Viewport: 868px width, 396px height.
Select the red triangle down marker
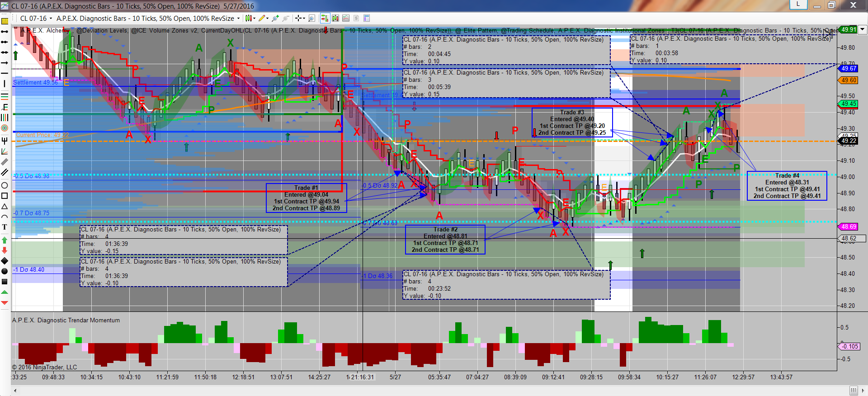[5, 302]
